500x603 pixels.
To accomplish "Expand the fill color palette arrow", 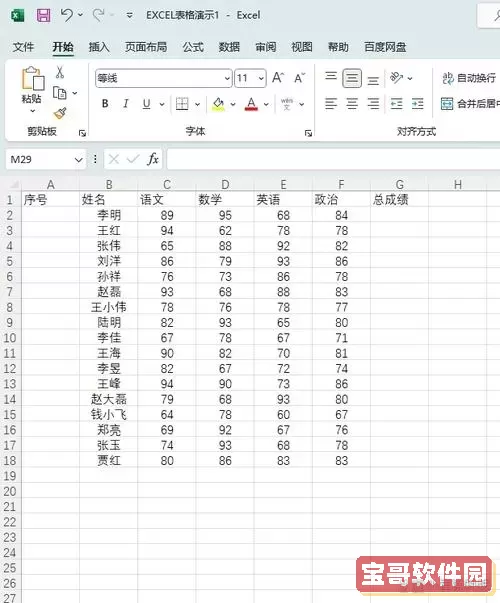I will [233, 104].
